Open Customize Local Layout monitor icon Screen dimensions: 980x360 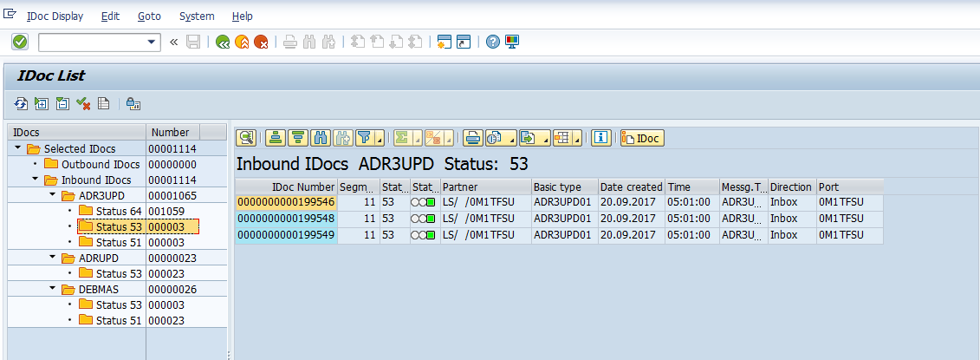512,42
